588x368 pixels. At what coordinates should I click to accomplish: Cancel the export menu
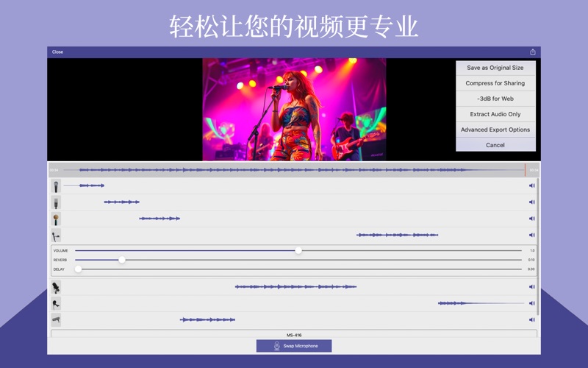point(495,145)
